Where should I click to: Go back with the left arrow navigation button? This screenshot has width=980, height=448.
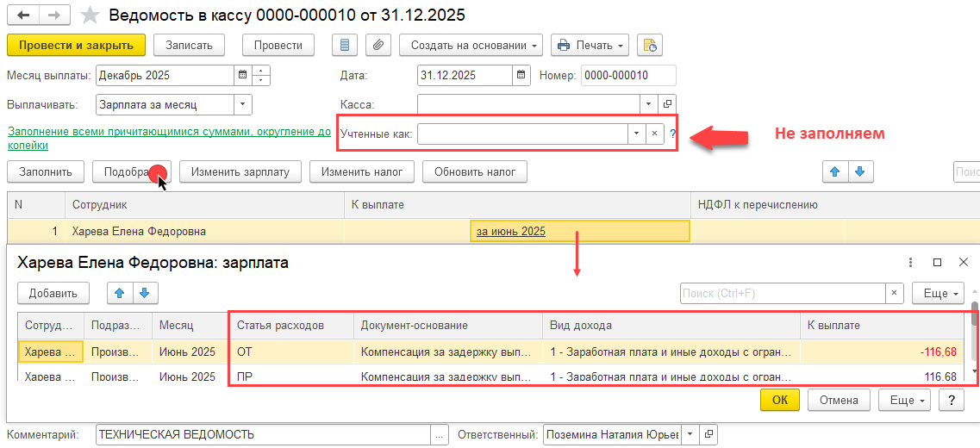coord(24,15)
